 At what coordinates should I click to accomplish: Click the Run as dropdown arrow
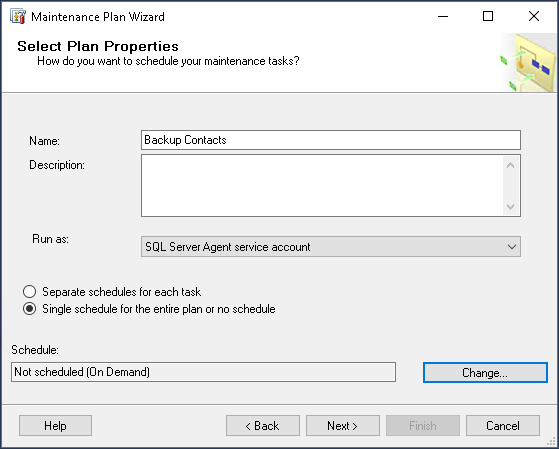[512, 246]
